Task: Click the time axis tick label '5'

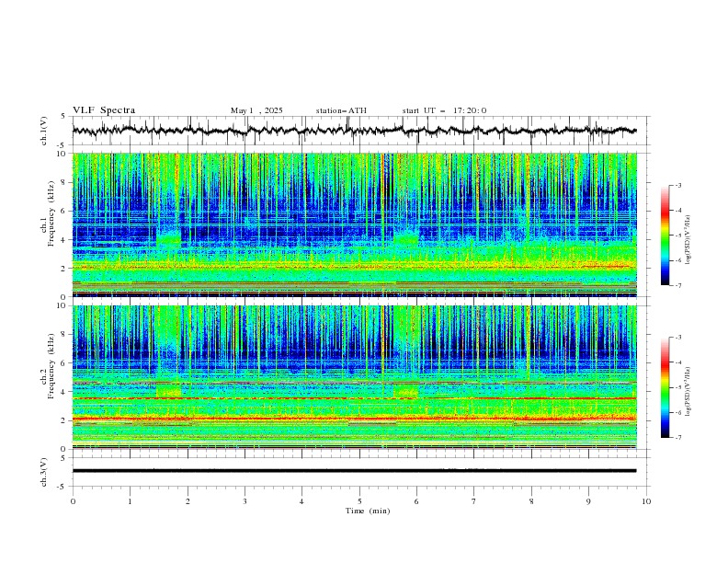Action: coord(359,501)
